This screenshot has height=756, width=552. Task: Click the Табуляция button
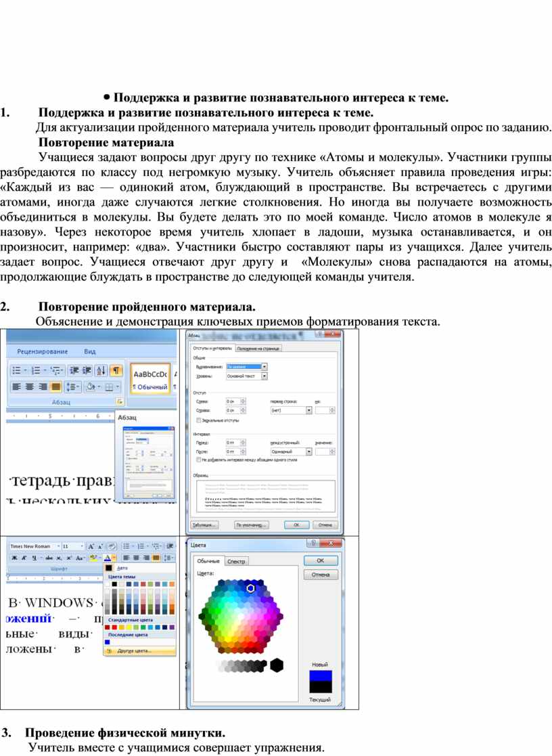206,525
